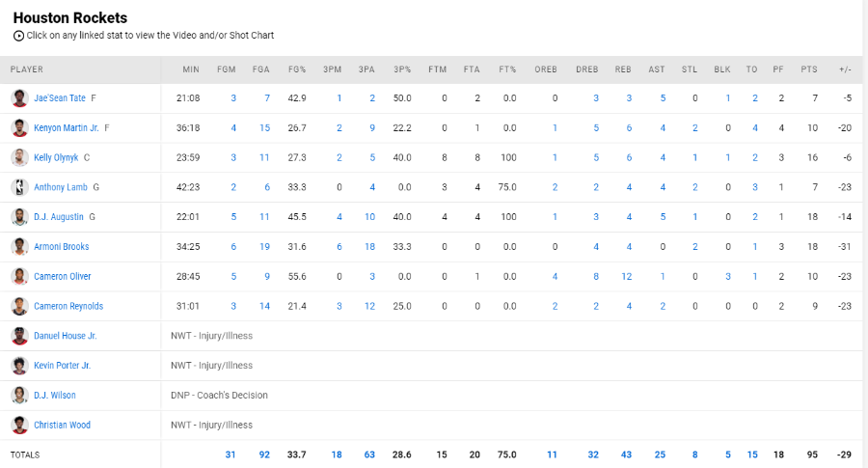Image resolution: width=868 pixels, height=468 pixels.
Task: Open D.J. Augustin's player profile
Action: 59,216
